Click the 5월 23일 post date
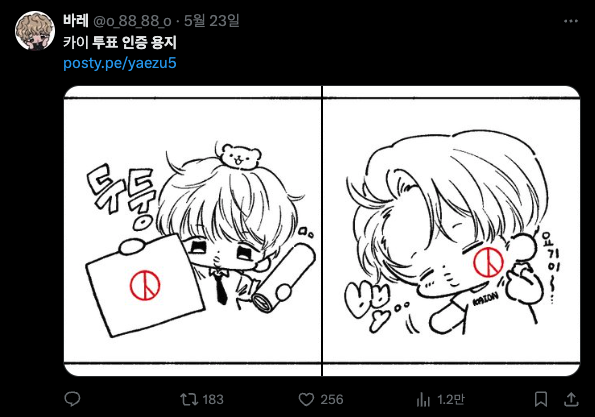The height and width of the screenshot is (417, 595). pyautogui.click(x=212, y=20)
